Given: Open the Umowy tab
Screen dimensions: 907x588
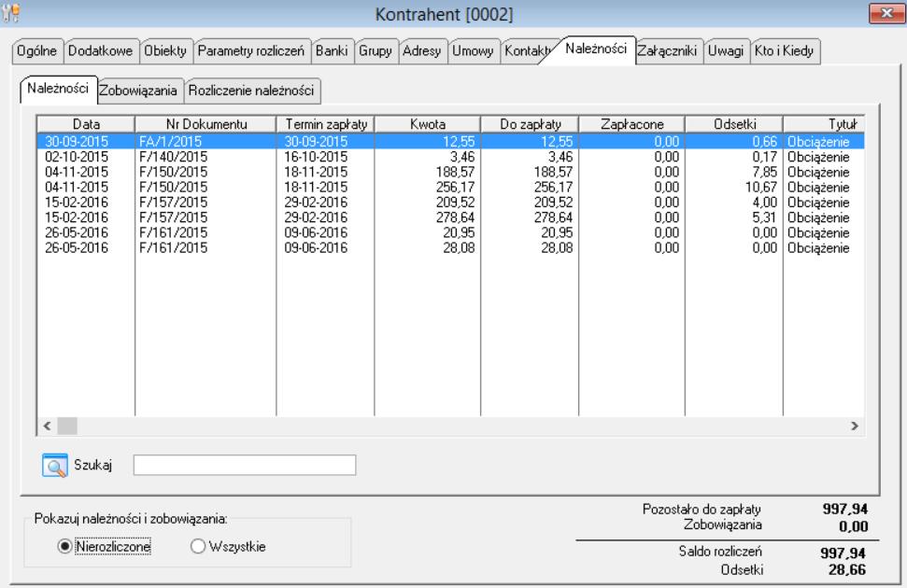Looking at the screenshot, I should 473,51.
